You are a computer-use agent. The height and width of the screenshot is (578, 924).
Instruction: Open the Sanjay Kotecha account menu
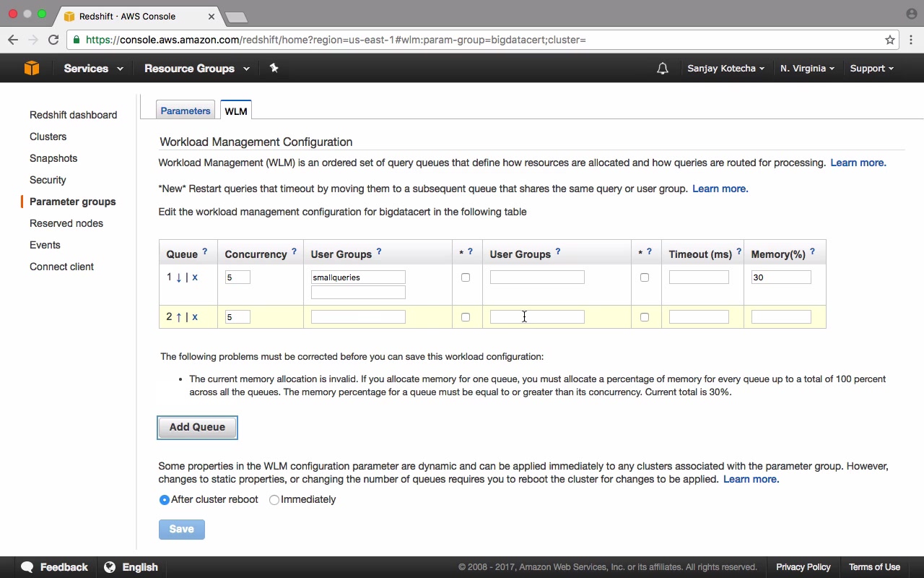click(x=726, y=69)
